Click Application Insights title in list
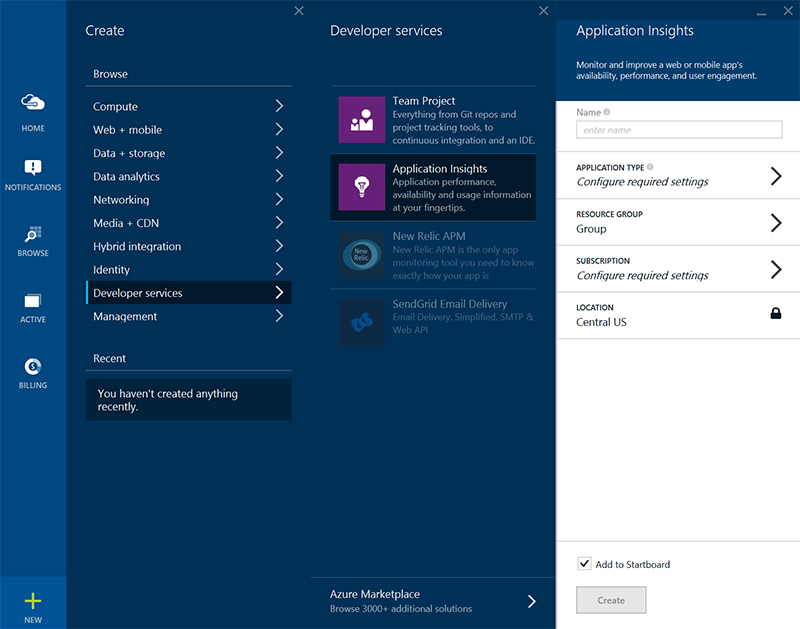The width and height of the screenshot is (800, 629). tap(439, 169)
